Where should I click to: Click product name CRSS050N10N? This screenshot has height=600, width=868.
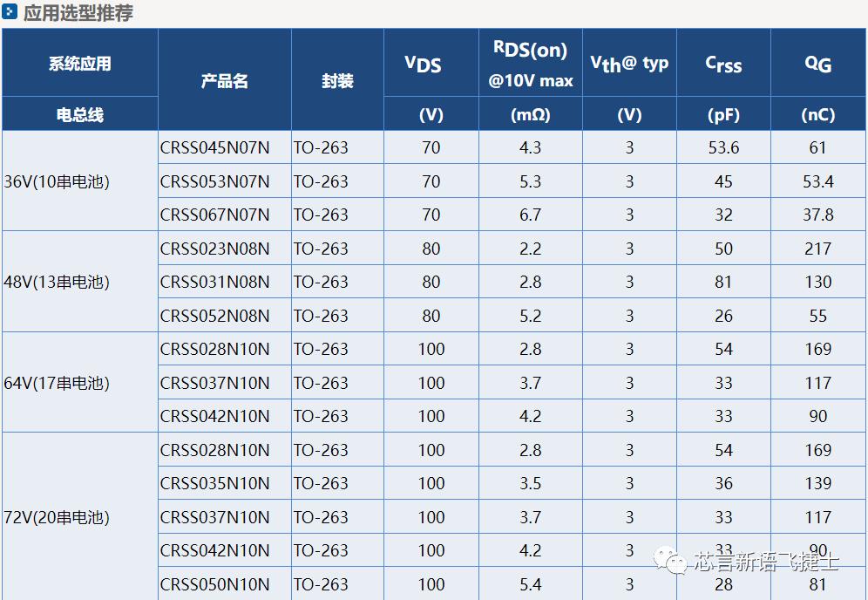click(214, 584)
